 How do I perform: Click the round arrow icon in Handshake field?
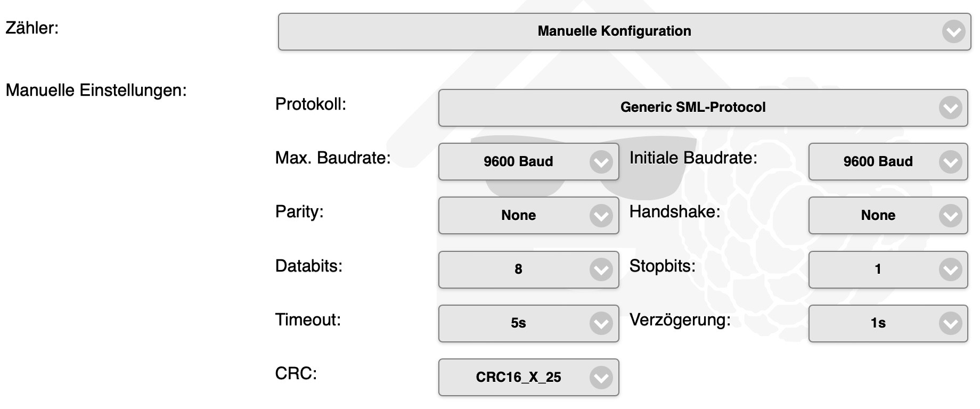coord(950,216)
